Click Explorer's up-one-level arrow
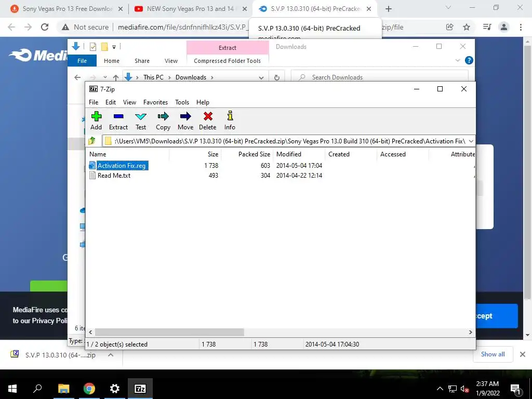 pyautogui.click(x=116, y=77)
